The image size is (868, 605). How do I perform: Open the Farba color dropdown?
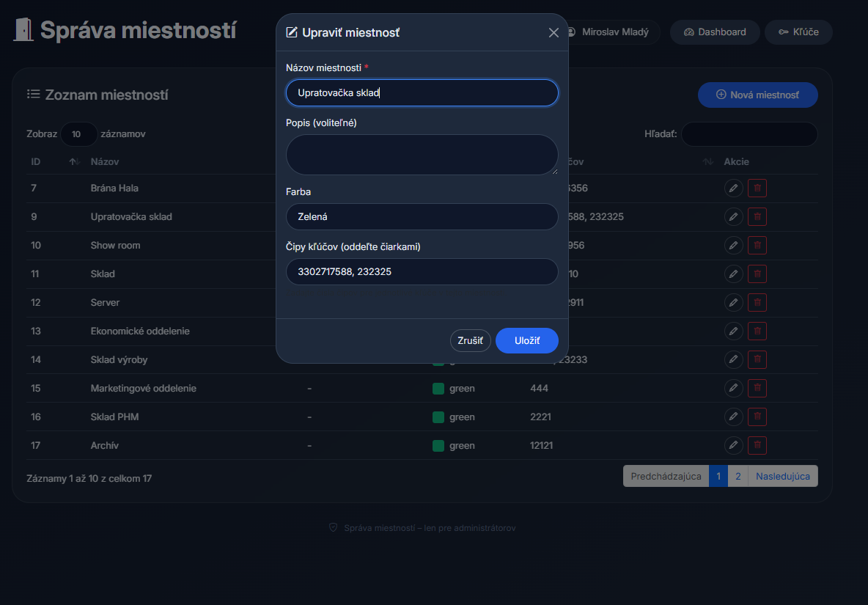click(422, 217)
